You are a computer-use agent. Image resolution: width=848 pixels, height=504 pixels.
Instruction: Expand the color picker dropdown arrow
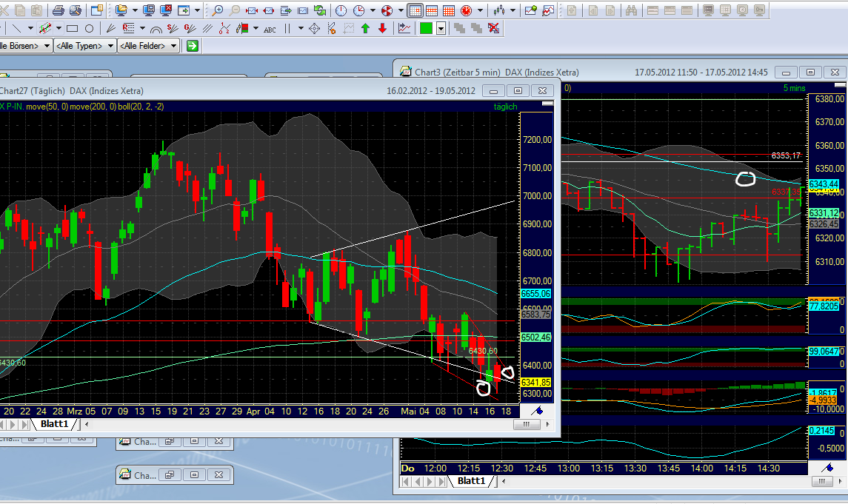click(441, 29)
